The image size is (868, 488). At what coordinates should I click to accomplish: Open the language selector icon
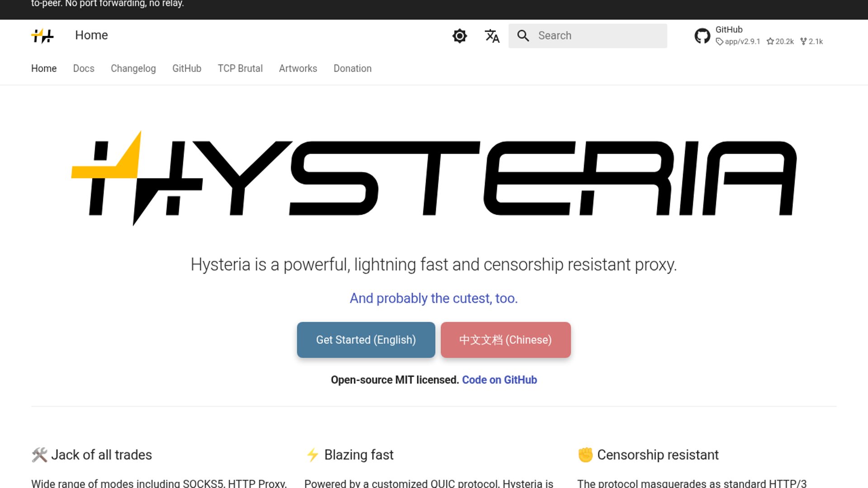pos(492,36)
